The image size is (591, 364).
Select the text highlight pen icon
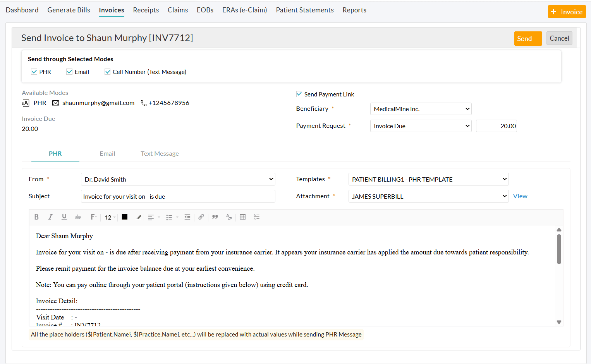[x=138, y=217]
